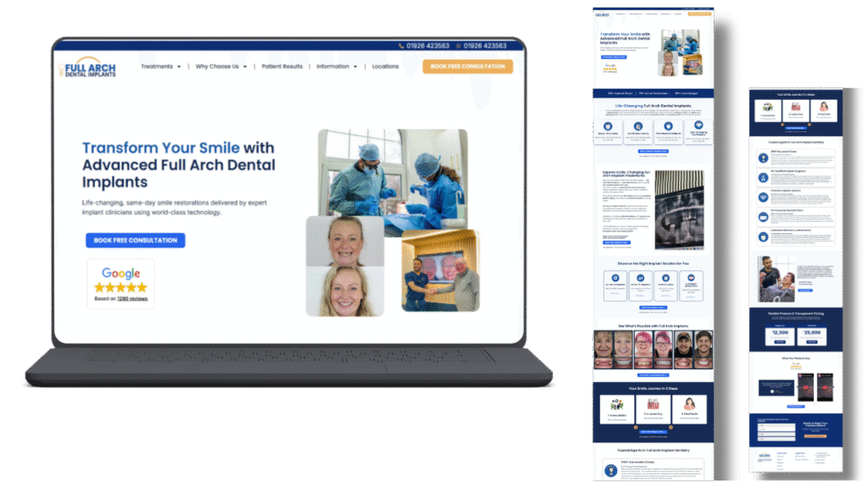Click the phone icon in the top bar

pyautogui.click(x=402, y=46)
